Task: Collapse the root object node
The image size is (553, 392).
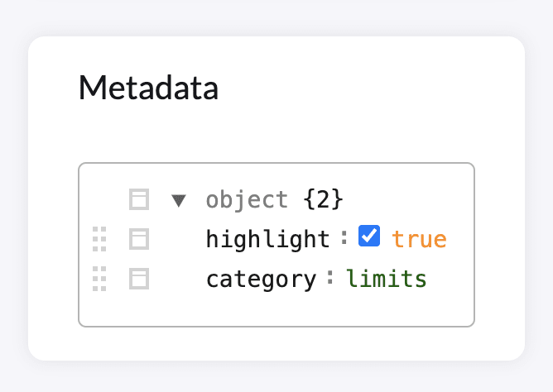Action: 179,200
